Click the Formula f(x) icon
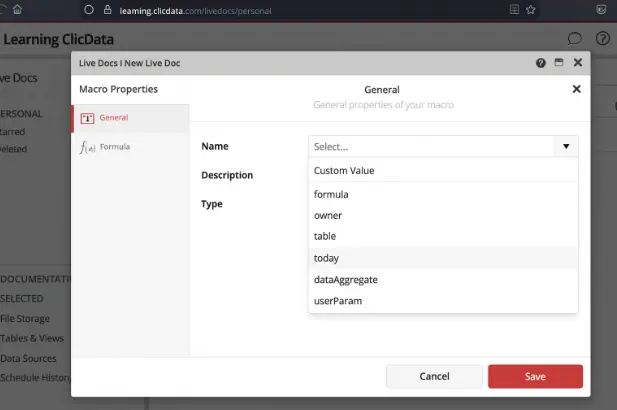This screenshot has height=410, width=617. coord(87,147)
